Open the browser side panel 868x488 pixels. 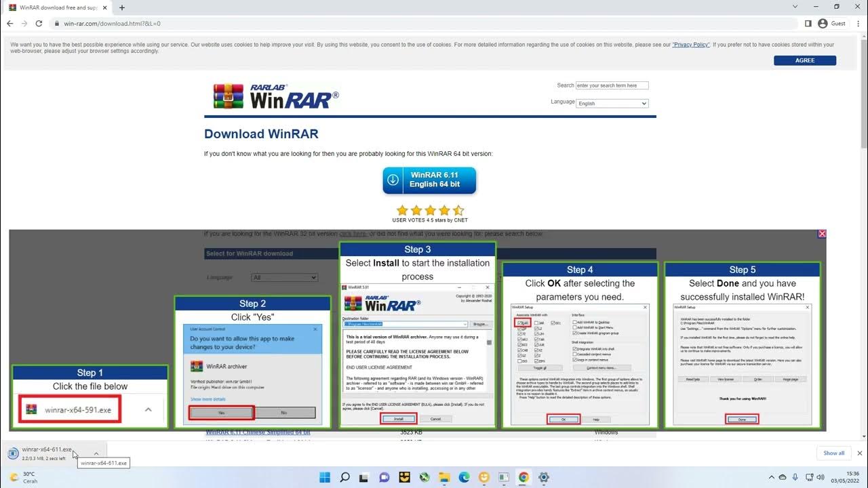point(808,23)
